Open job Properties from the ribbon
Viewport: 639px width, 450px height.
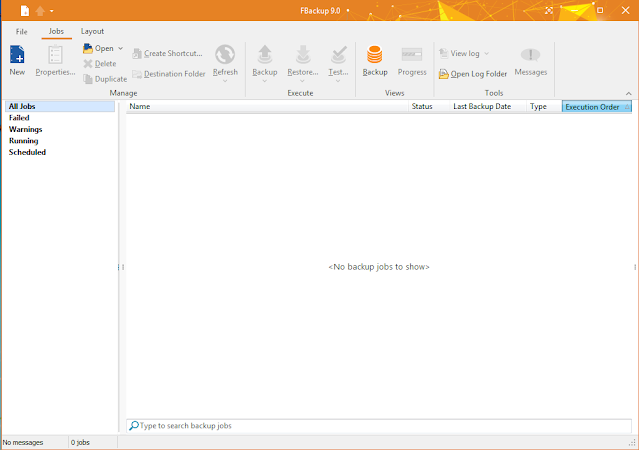55,61
